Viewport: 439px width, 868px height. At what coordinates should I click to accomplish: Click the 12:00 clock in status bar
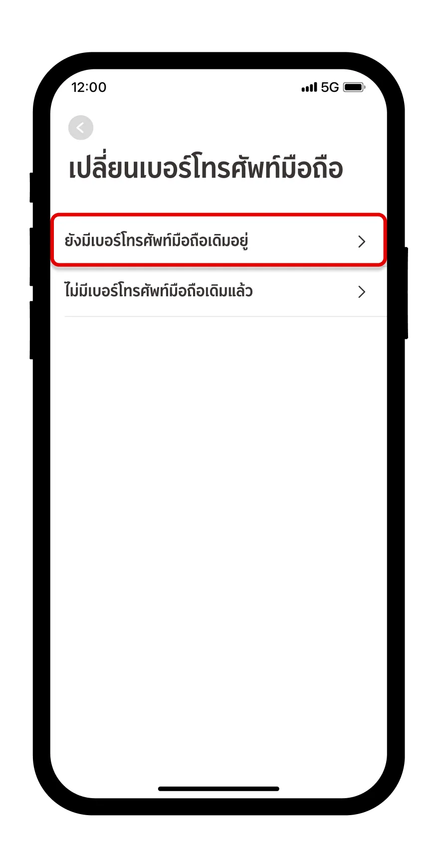[89, 87]
